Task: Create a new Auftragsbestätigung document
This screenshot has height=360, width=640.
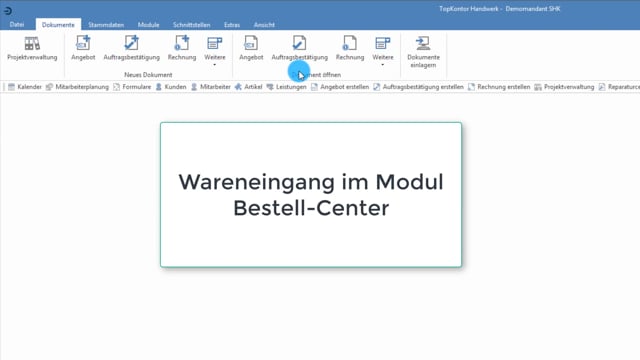Action: pos(131,49)
